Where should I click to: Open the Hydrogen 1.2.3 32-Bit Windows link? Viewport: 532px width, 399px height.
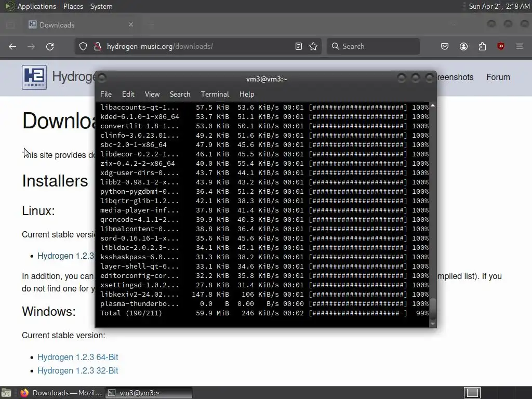pyautogui.click(x=78, y=371)
